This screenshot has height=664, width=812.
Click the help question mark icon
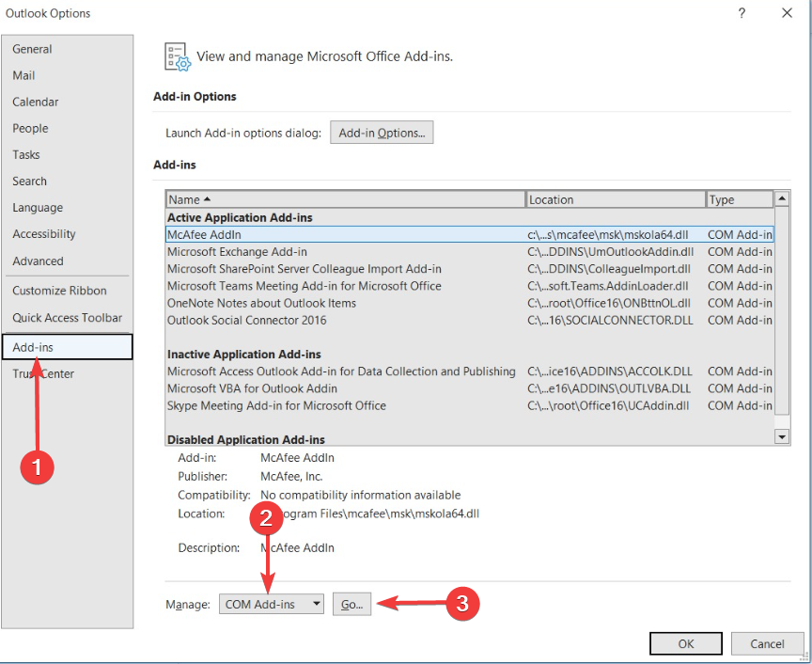click(742, 13)
